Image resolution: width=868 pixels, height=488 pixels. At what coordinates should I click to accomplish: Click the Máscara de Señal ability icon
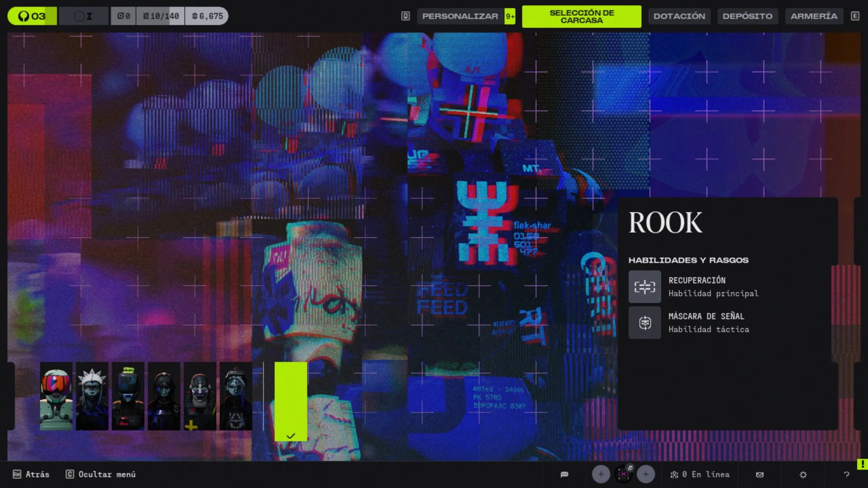click(645, 323)
